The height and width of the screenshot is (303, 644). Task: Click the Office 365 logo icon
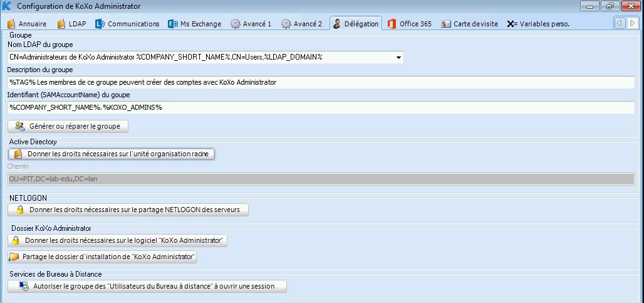(x=392, y=24)
